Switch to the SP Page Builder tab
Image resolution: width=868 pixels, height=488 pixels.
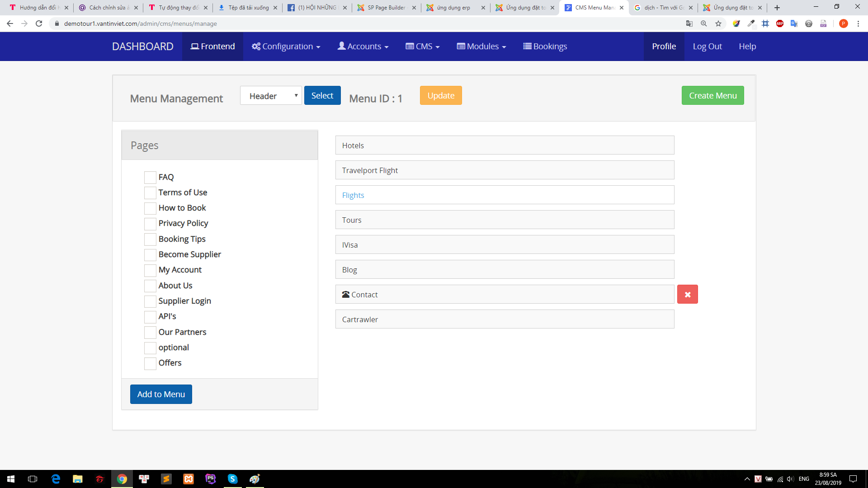click(387, 8)
